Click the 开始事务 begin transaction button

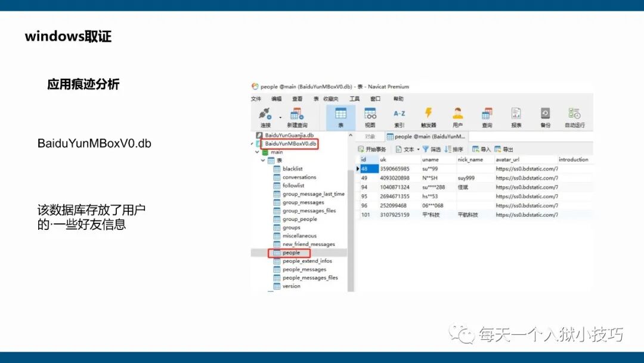pyautogui.click(x=371, y=149)
